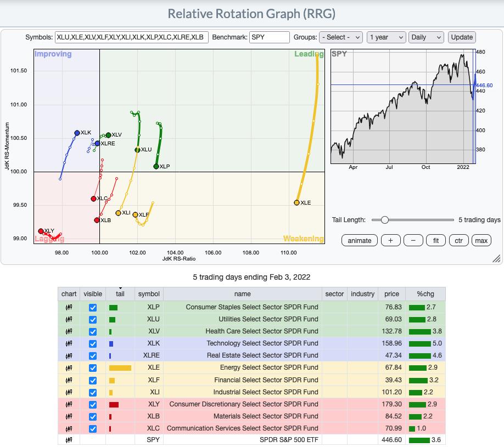Open chart icon for XLE row
Viewport: 504px width, 447px height.
(x=69, y=367)
